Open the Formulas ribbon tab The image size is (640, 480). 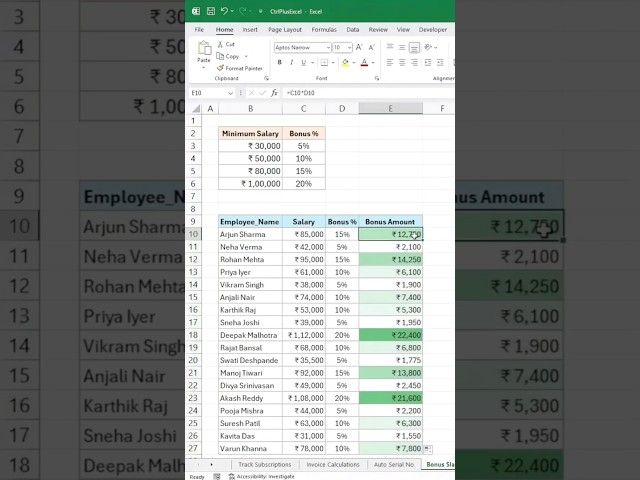324,29
